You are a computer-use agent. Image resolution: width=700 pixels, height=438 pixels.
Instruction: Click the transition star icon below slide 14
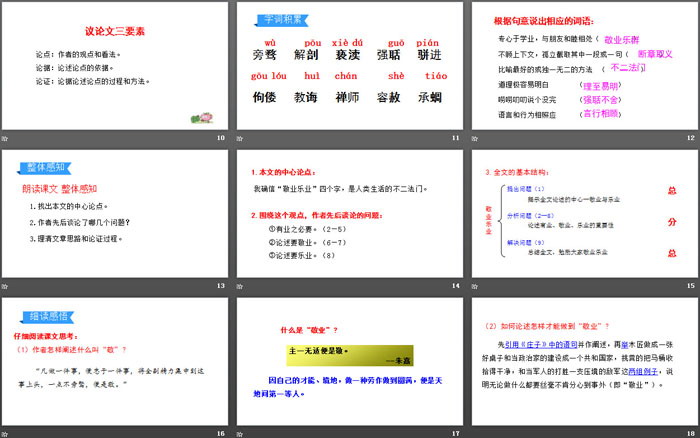(242, 286)
